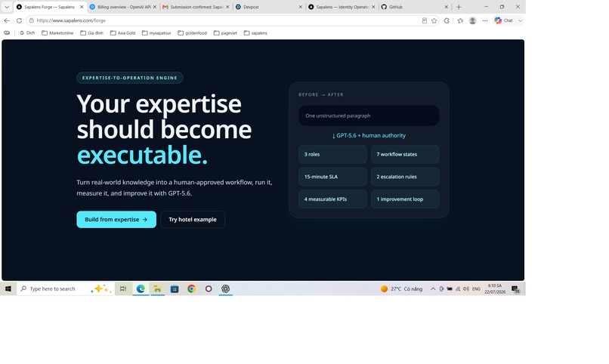609x364 pixels.
Task: Click the 3 roles card
Action: click(333, 155)
